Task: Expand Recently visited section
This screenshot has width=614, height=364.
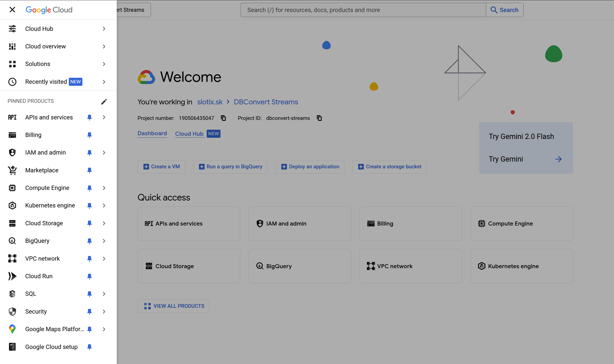Action: click(x=104, y=82)
